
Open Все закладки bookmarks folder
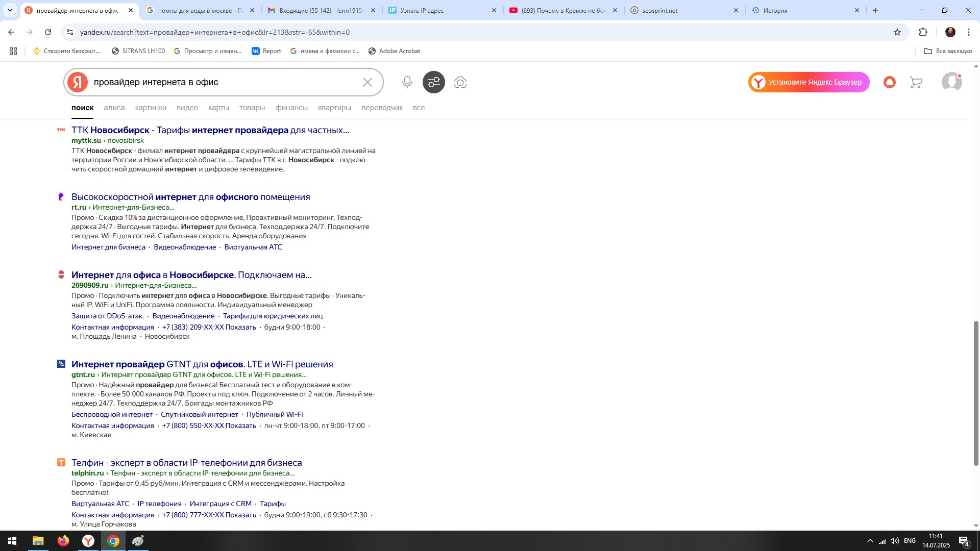[x=948, y=51]
